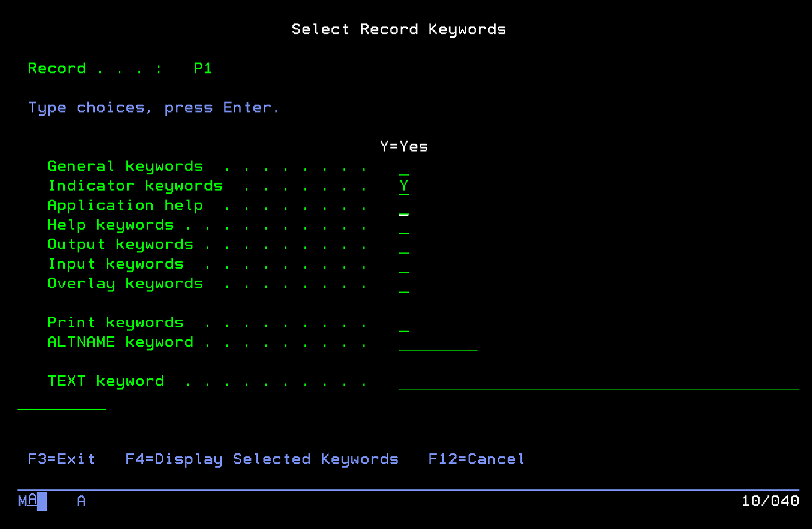This screenshot has width=812, height=529.
Task: Click the Y=Yes column header
Action: click(404, 147)
